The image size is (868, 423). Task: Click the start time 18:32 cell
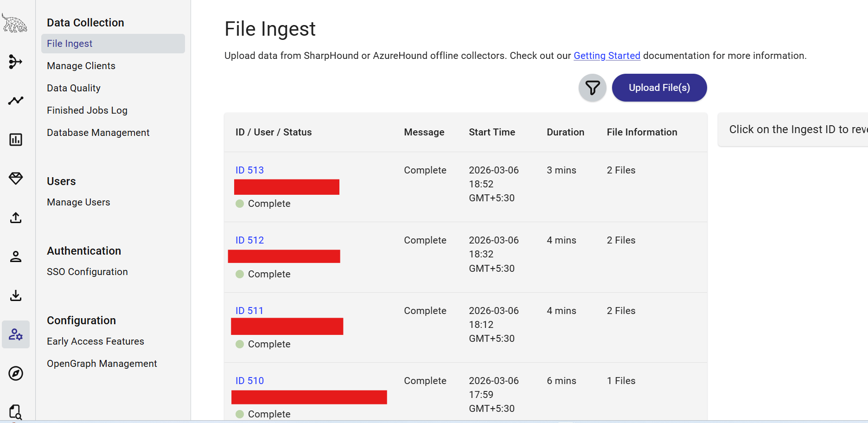(494, 254)
